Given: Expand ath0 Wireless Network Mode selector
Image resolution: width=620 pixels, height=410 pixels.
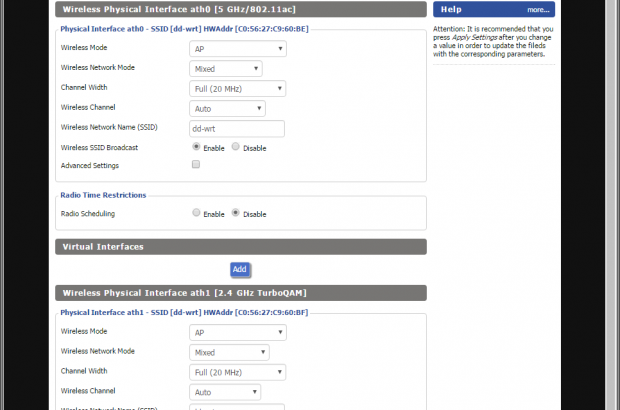Looking at the screenshot, I should 226,69.
